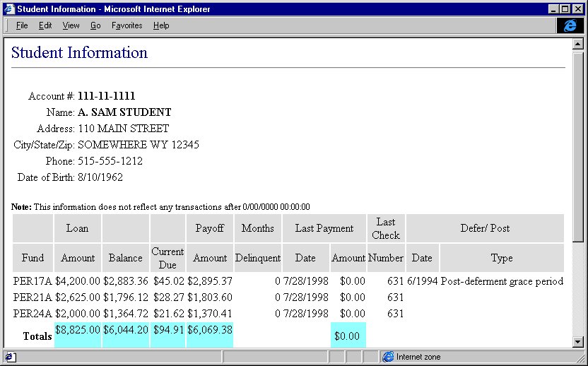Click the status bar page icon

pyautogui.click(x=9, y=357)
